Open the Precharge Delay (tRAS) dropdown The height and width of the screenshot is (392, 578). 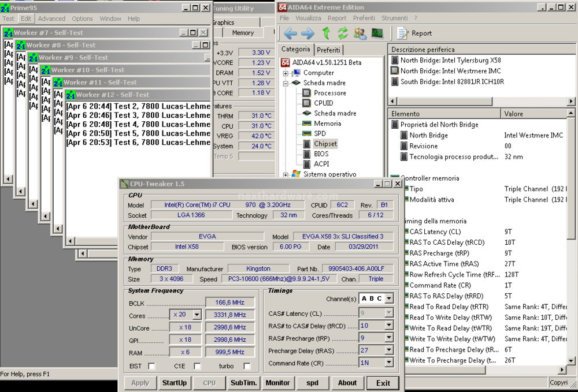tap(389, 350)
